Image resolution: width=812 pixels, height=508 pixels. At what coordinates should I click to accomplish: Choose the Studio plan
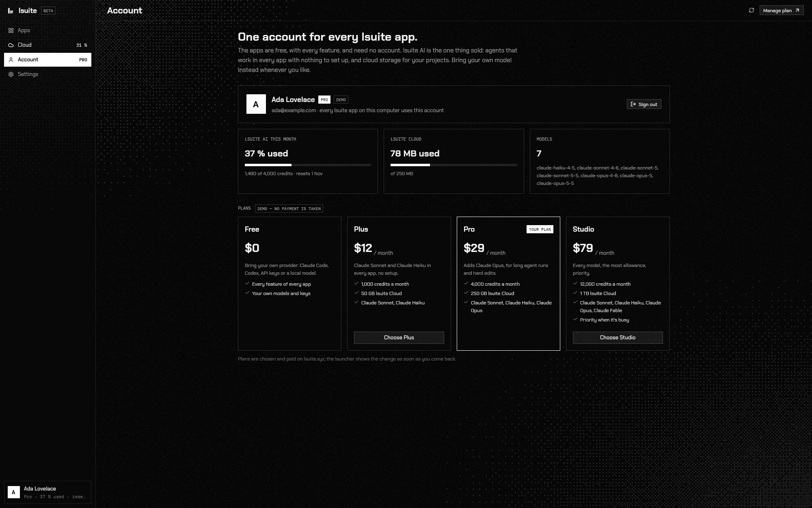tap(618, 338)
